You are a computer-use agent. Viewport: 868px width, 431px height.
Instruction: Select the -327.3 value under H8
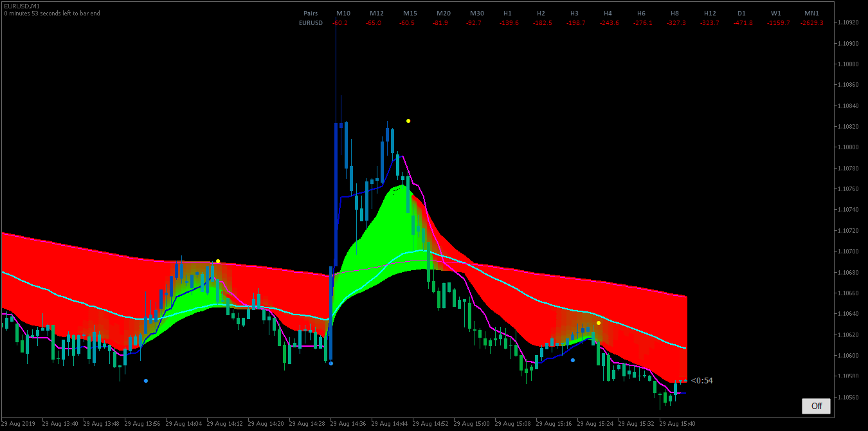point(676,23)
